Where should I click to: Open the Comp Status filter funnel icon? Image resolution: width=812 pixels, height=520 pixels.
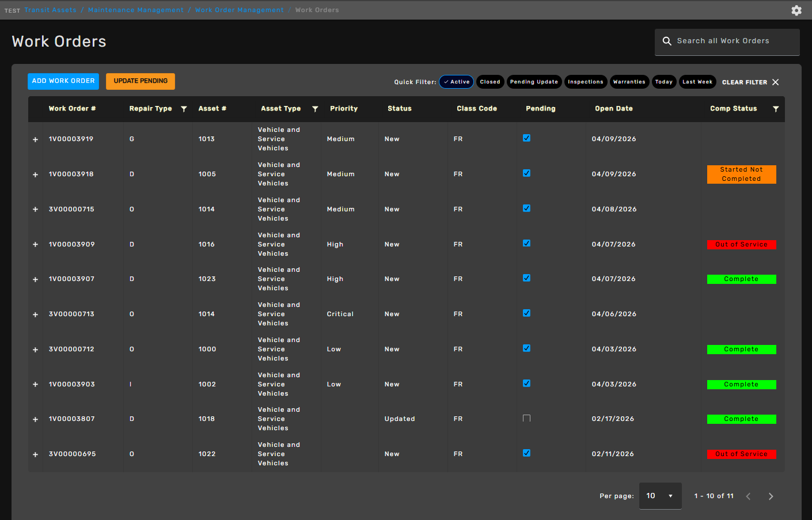tap(776, 109)
